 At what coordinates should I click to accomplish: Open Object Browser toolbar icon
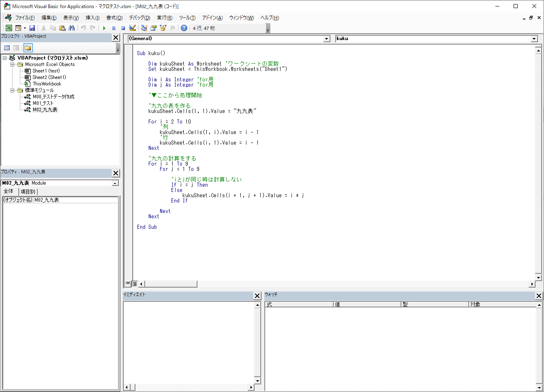point(163,28)
